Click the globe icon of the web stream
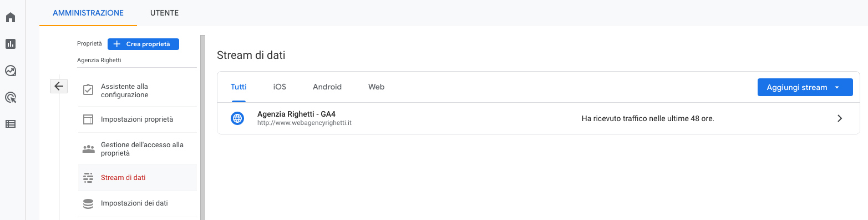The width and height of the screenshot is (868, 220). coord(237,118)
